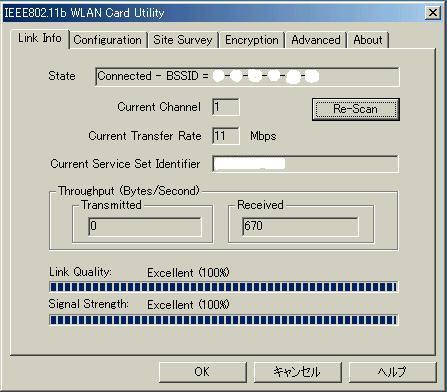Go to the Encryption tab
This screenshot has width=447, height=392.
(251, 40)
